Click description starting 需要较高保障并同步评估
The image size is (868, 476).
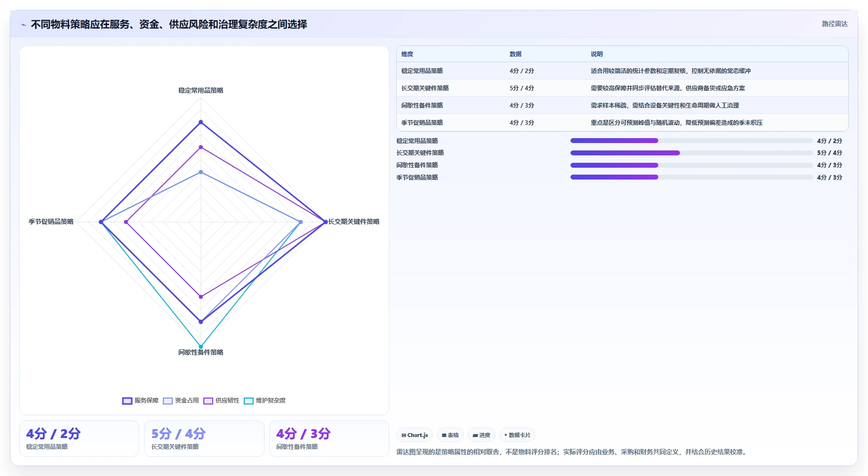coord(668,88)
